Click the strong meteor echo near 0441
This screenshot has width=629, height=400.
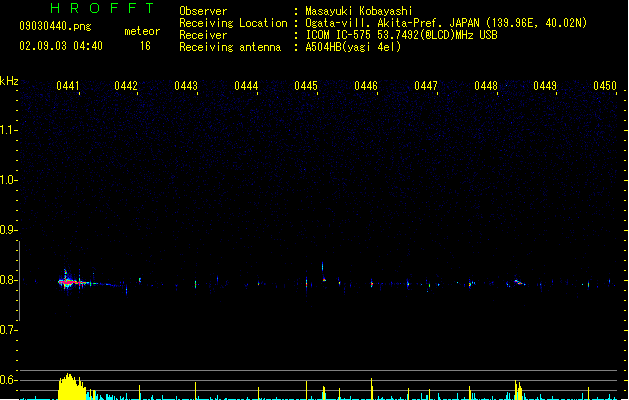71,282
